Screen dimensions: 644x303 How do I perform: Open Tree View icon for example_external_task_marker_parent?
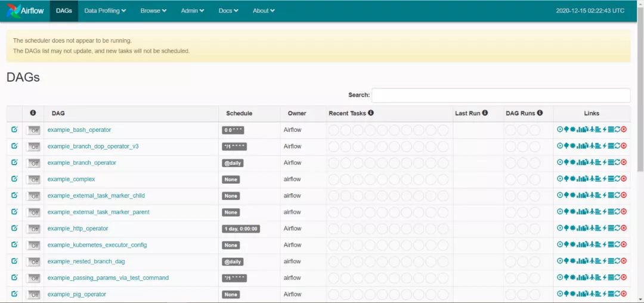click(x=566, y=211)
